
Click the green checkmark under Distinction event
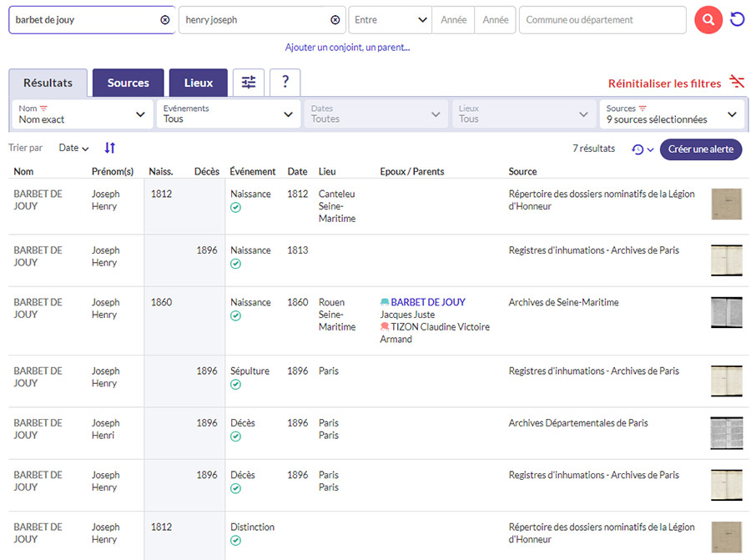[235, 541]
